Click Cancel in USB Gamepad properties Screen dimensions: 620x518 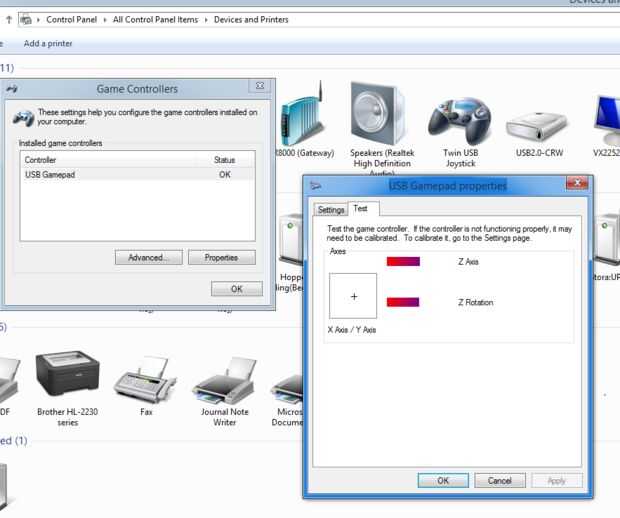(500, 480)
